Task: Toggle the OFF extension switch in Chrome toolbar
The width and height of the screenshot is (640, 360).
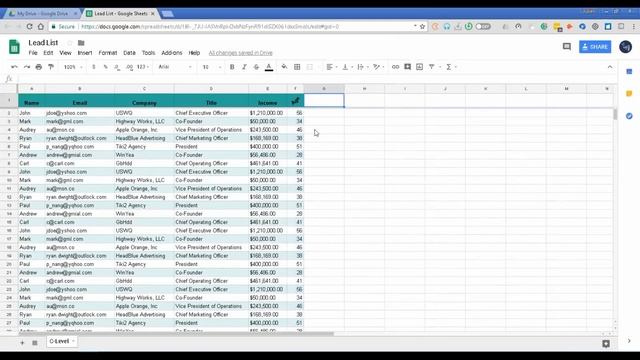Action: (x=483, y=27)
